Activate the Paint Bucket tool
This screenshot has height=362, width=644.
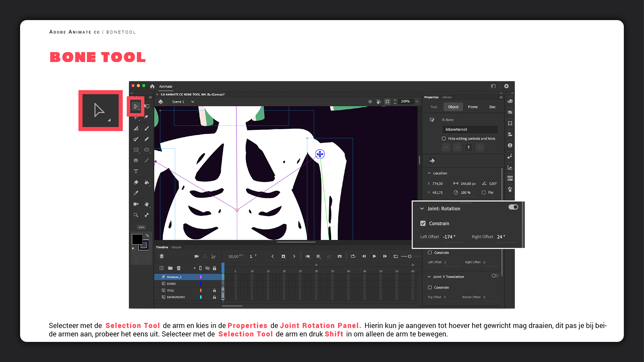click(x=147, y=182)
